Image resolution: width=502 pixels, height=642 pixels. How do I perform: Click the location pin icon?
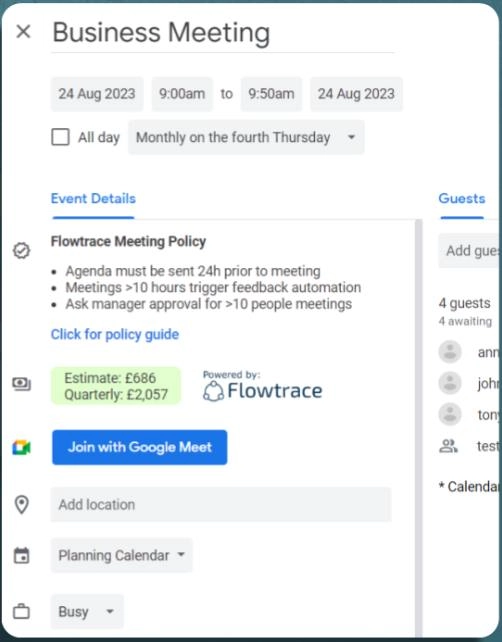[x=21, y=504]
